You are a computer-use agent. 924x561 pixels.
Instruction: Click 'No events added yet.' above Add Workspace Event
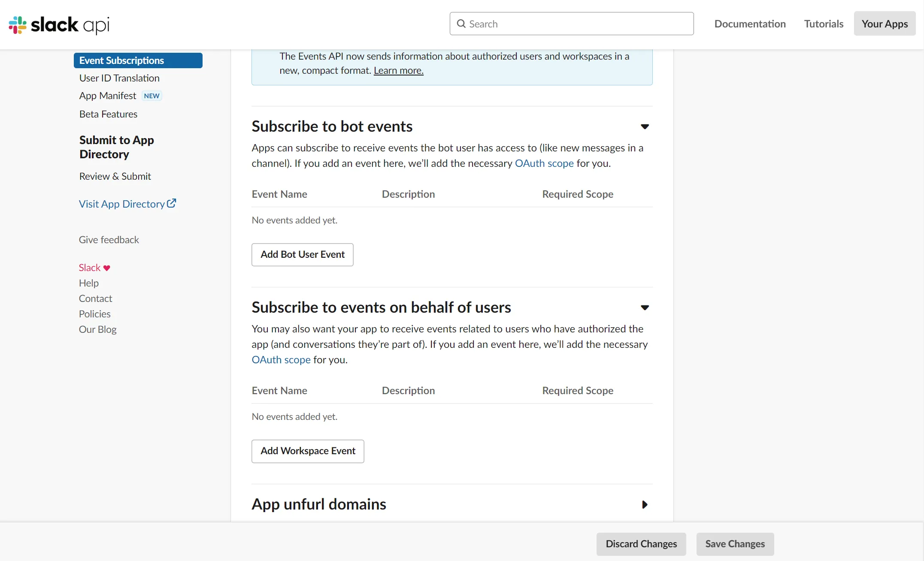coord(294,416)
